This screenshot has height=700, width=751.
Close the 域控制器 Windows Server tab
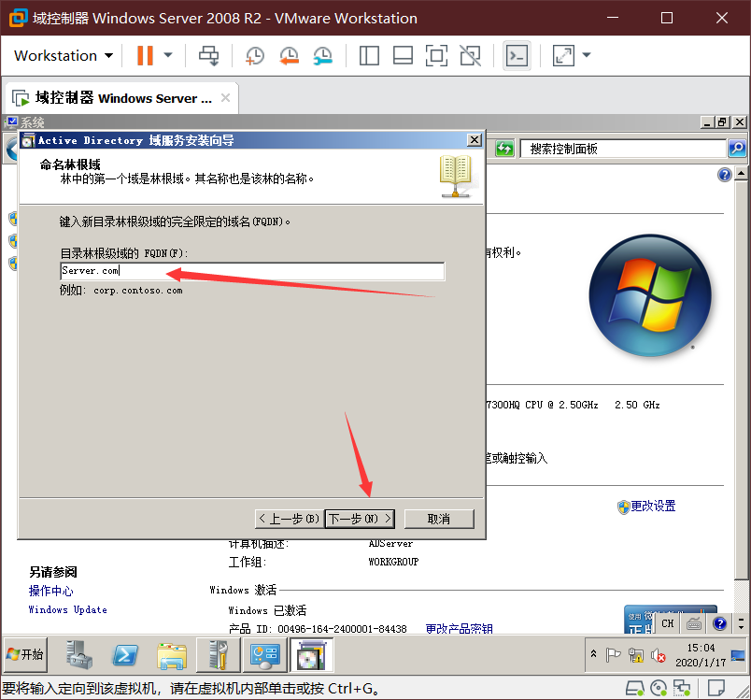(x=225, y=98)
